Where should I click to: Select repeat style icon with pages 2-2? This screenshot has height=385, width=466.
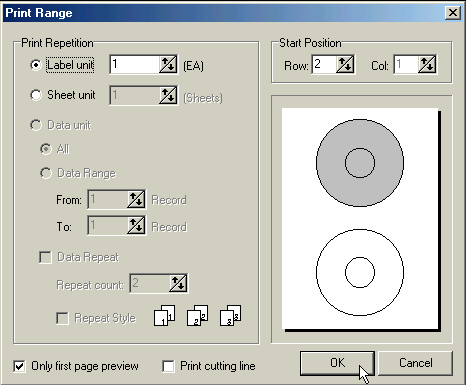(198, 315)
